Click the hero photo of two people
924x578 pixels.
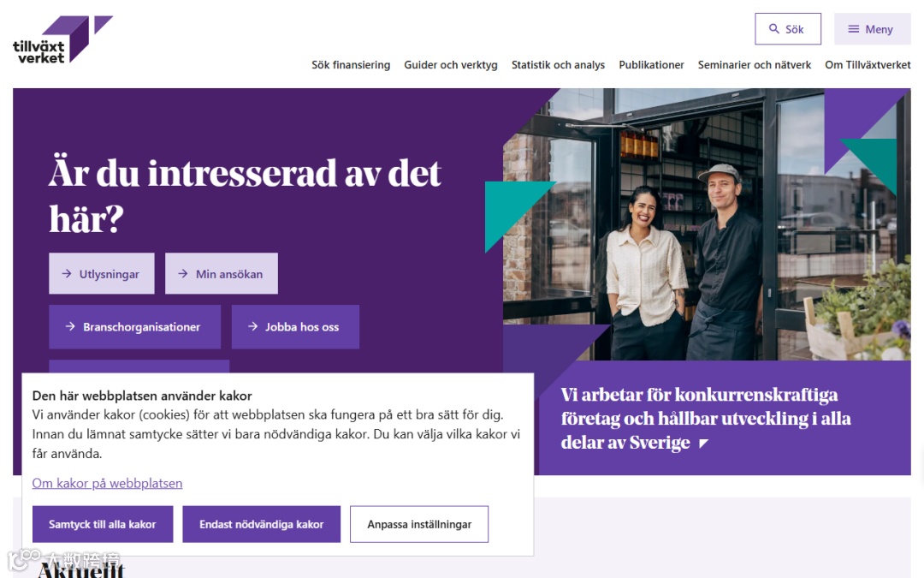[x=707, y=224]
